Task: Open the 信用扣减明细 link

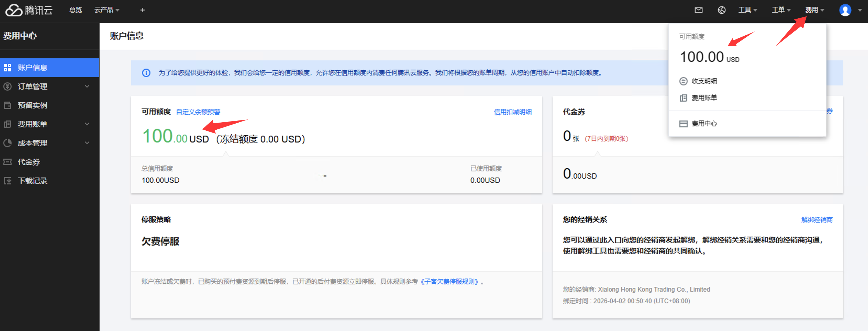Action: (513, 112)
